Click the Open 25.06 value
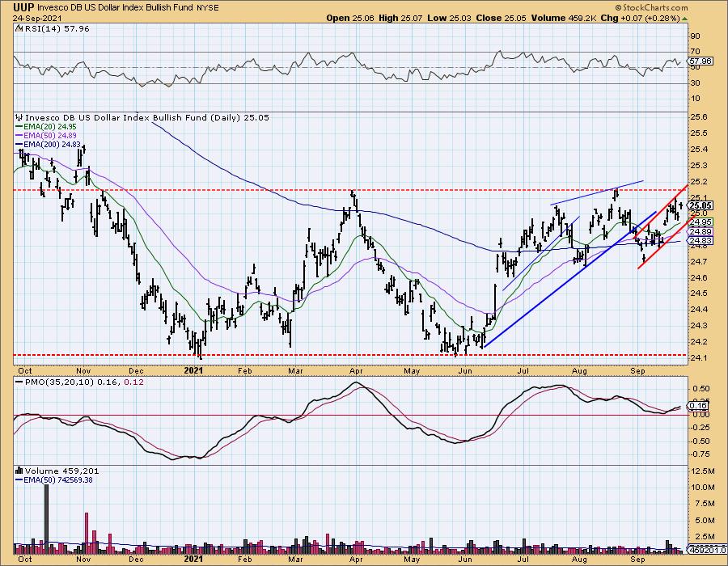The width and height of the screenshot is (728, 566). (350, 18)
